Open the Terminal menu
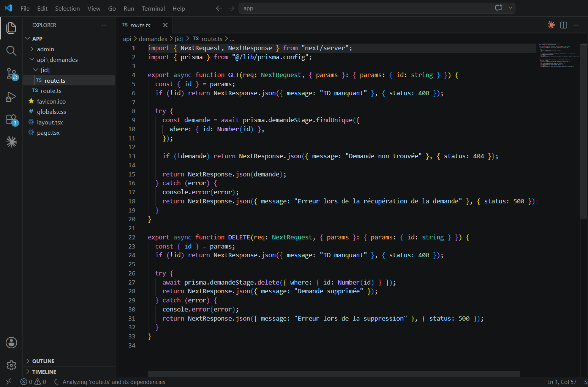 153,8
